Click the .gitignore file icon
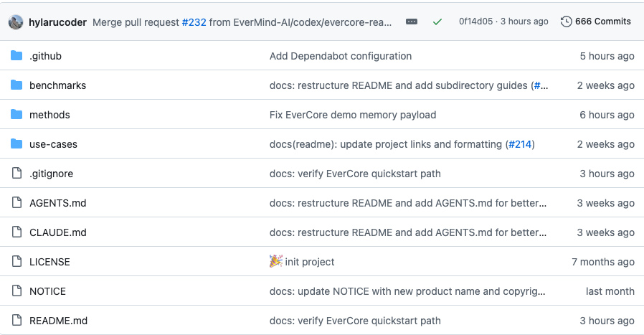Viewport: 644px width, 335px height. pos(16,173)
